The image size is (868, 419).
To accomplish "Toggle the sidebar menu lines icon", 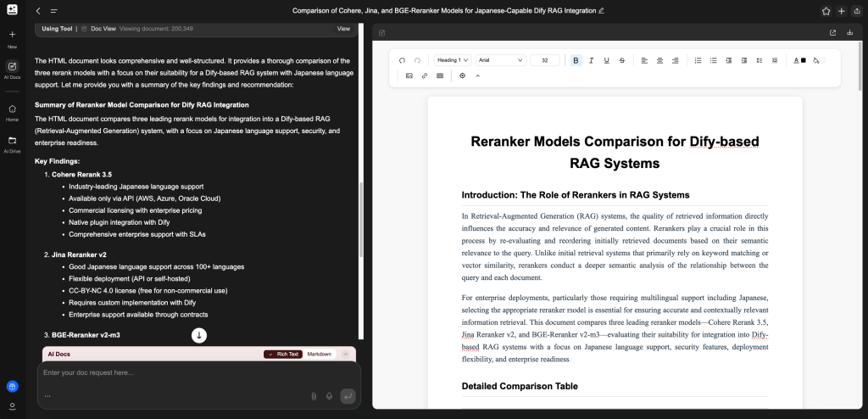I will pyautogui.click(x=53, y=10).
